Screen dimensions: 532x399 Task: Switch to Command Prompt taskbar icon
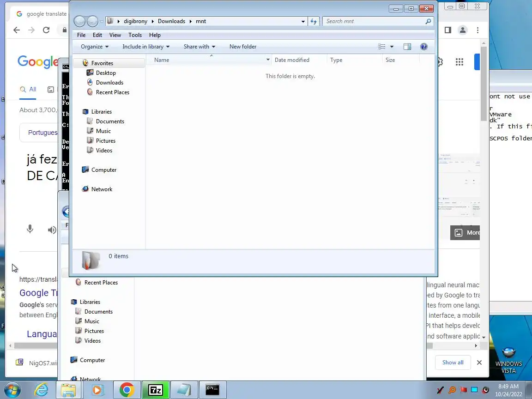click(x=212, y=390)
